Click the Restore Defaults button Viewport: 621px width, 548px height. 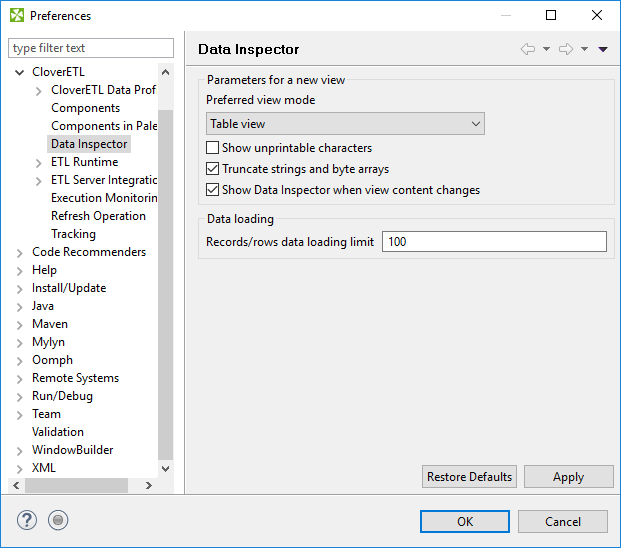point(469,477)
